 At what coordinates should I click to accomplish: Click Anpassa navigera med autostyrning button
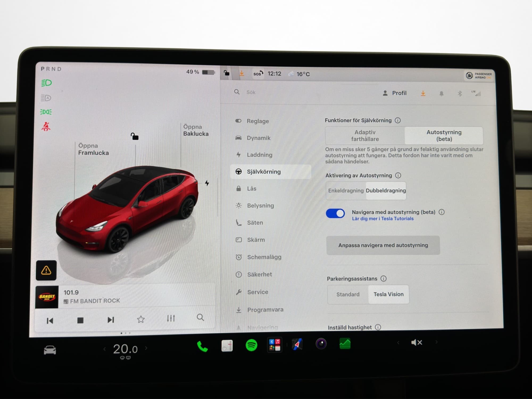[383, 245]
